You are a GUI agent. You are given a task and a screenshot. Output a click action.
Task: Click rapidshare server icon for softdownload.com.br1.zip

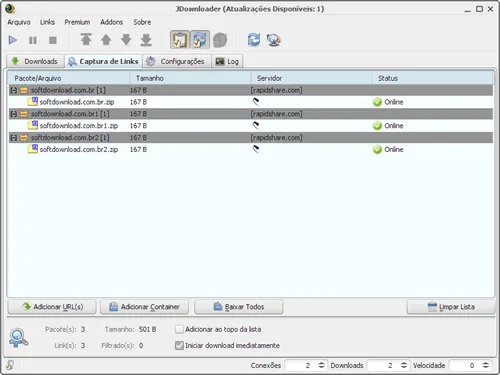point(256,125)
